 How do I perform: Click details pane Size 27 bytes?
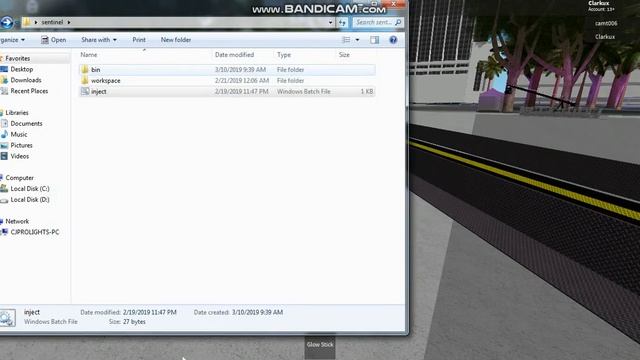click(x=134, y=322)
